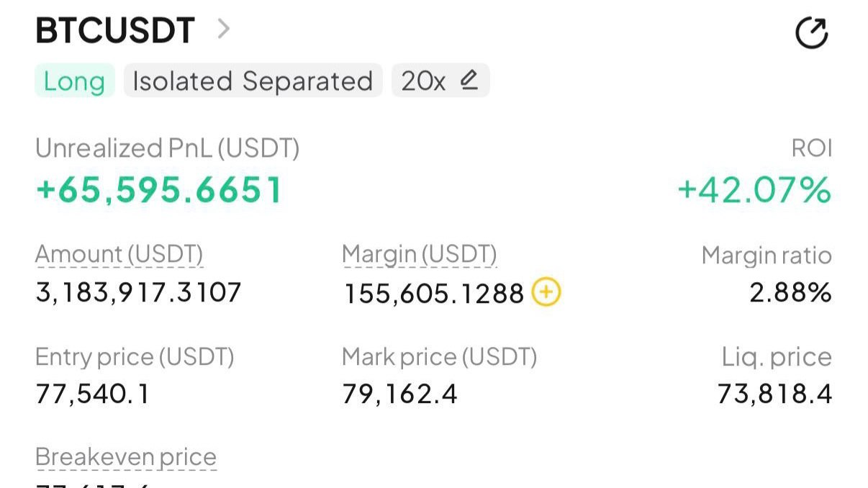Tap the Breakeven price underlined label

tap(126, 458)
